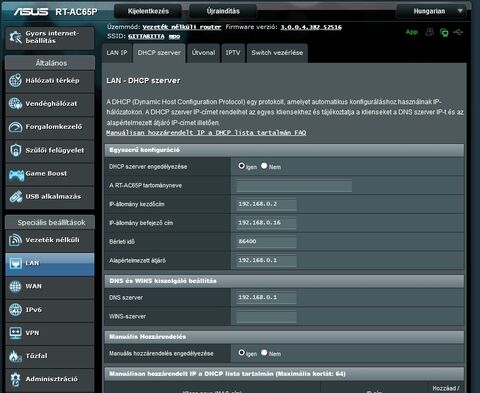The image size is (480, 393).
Task: Click the IP-állomány befejező cím field
Action: 266,223
